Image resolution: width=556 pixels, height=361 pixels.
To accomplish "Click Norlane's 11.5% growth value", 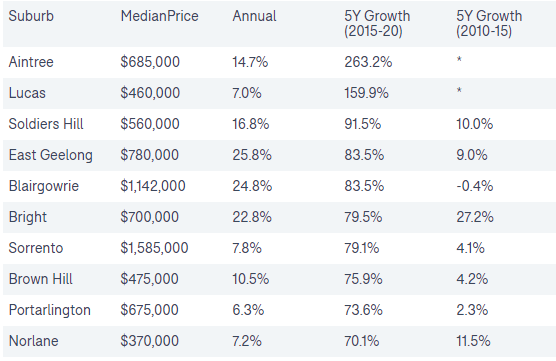I will pos(473,341).
